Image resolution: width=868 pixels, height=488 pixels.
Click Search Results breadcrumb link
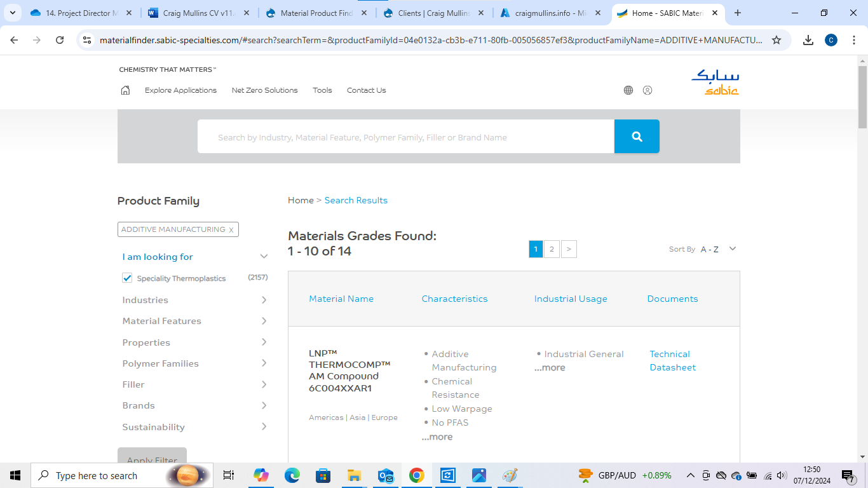356,200
